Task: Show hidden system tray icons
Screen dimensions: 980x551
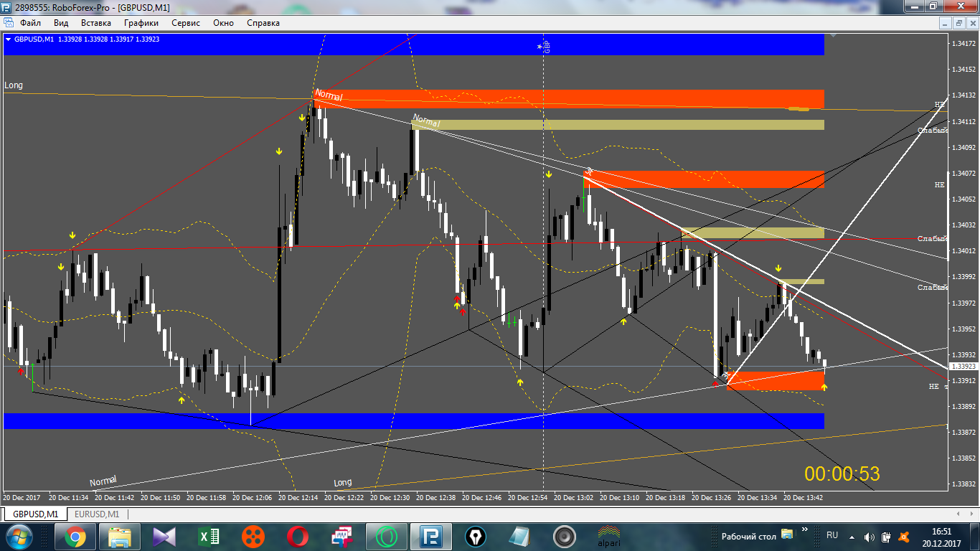Action: [x=852, y=537]
